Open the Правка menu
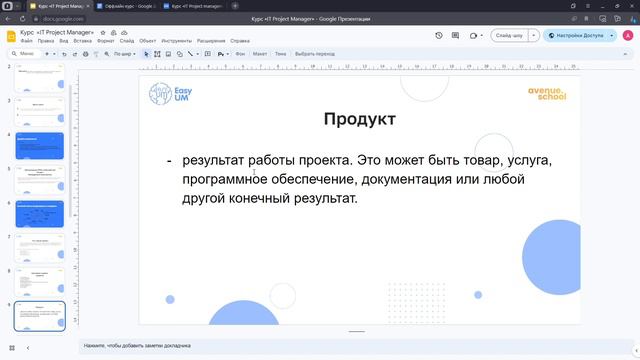Viewport: 640px width, 360px height. point(46,41)
